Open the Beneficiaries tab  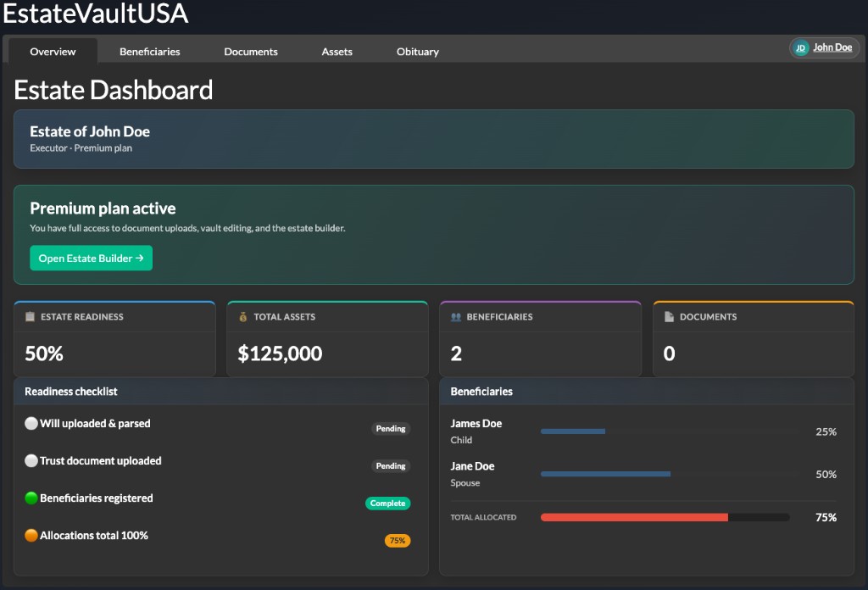tap(149, 52)
